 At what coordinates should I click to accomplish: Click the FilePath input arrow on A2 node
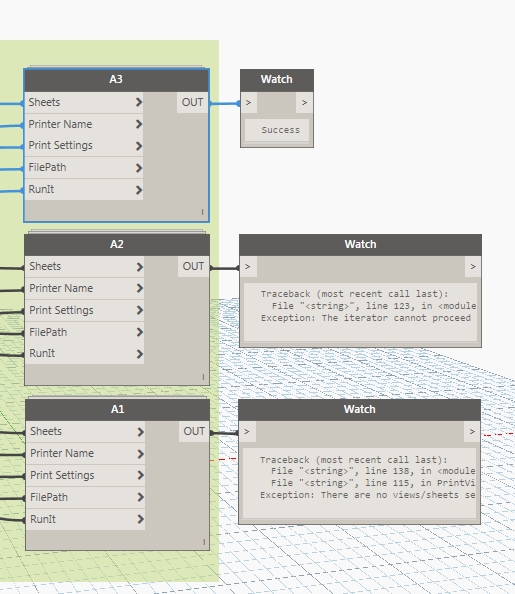point(140,332)
